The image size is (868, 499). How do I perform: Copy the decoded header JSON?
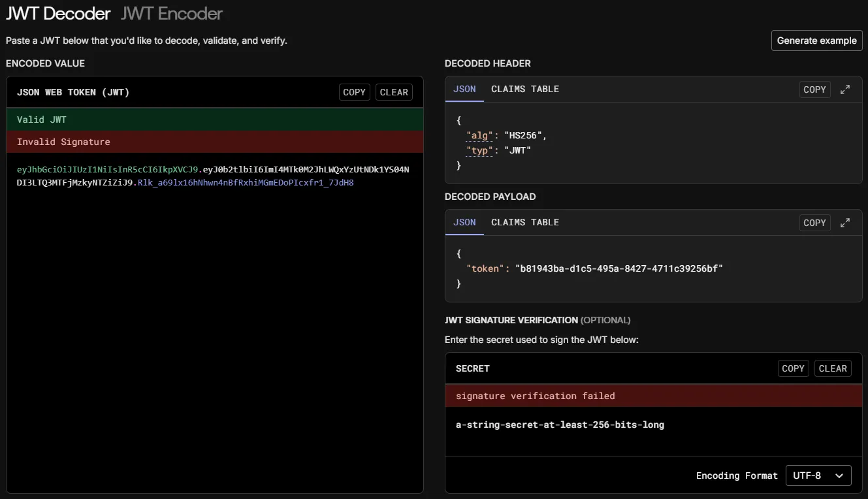[814, 89]
